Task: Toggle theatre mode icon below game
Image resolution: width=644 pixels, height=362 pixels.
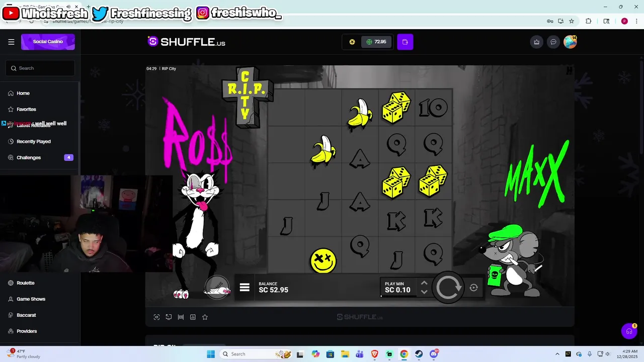Action: [181, 317]
